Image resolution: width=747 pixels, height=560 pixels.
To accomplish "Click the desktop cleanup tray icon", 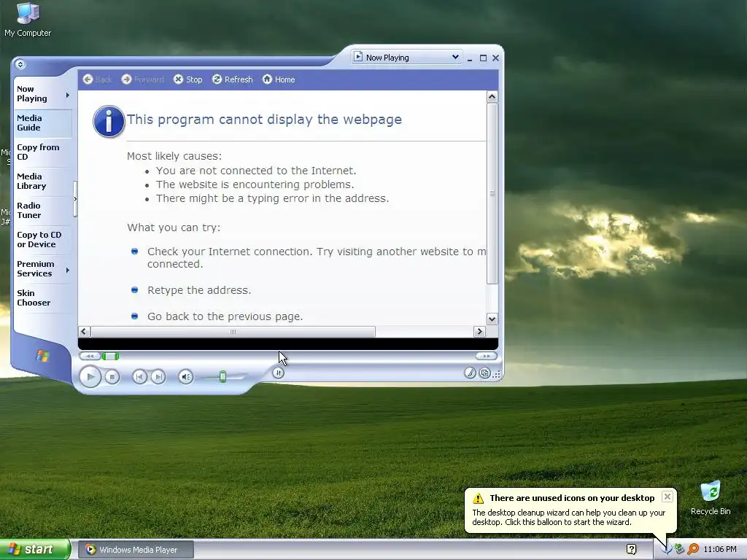I will [x=667, y=550].
